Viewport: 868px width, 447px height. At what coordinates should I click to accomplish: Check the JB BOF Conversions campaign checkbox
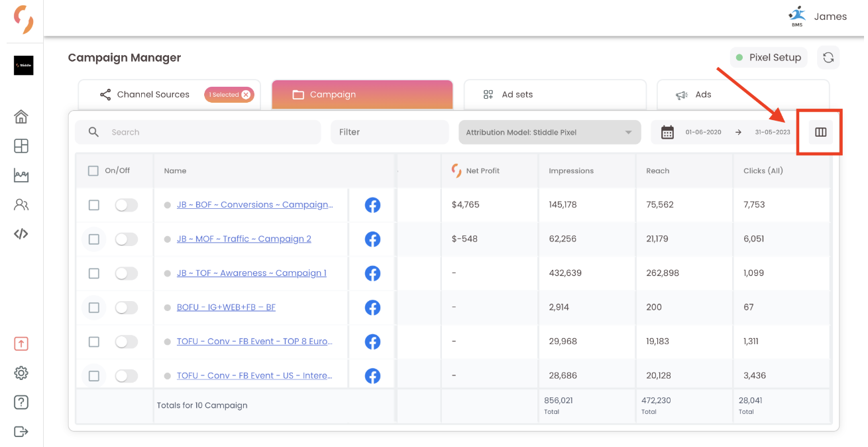(x=94, y=205)
